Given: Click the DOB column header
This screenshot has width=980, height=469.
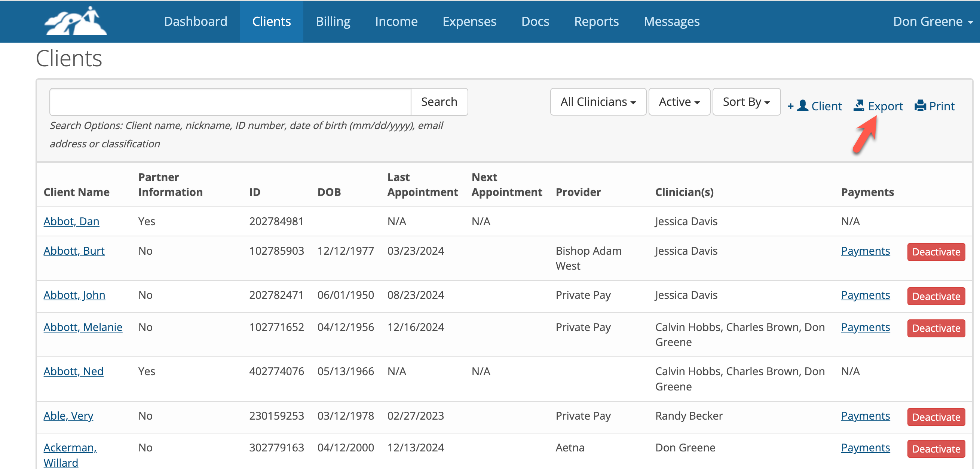Looking at the screenshot, I should coord(329,192).
